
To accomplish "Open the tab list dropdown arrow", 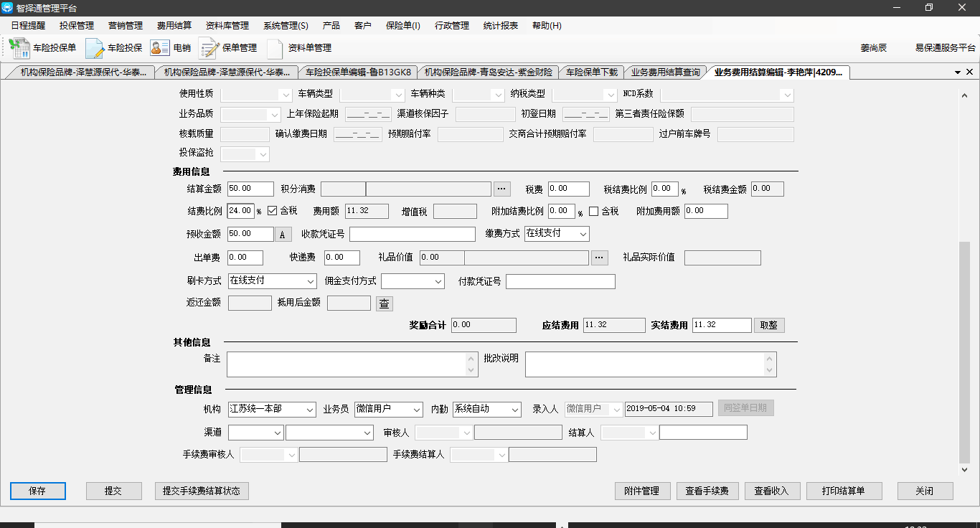I will click(x=957, y=72).
